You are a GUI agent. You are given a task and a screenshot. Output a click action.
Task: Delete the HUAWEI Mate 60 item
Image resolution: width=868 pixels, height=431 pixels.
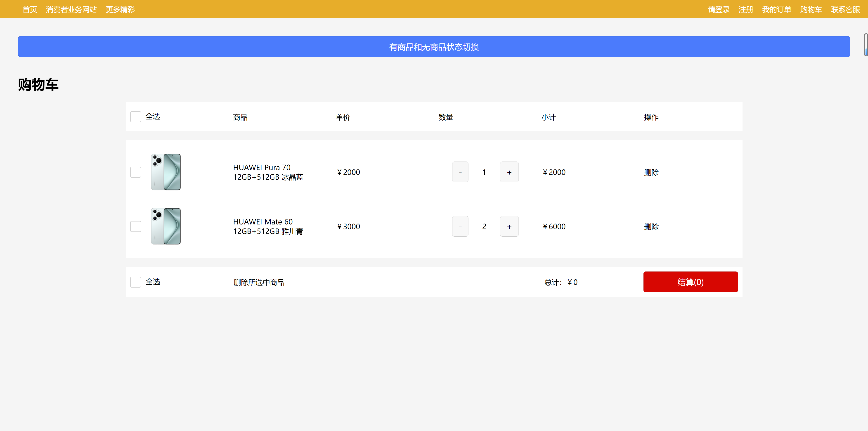(x=651, y=227)
